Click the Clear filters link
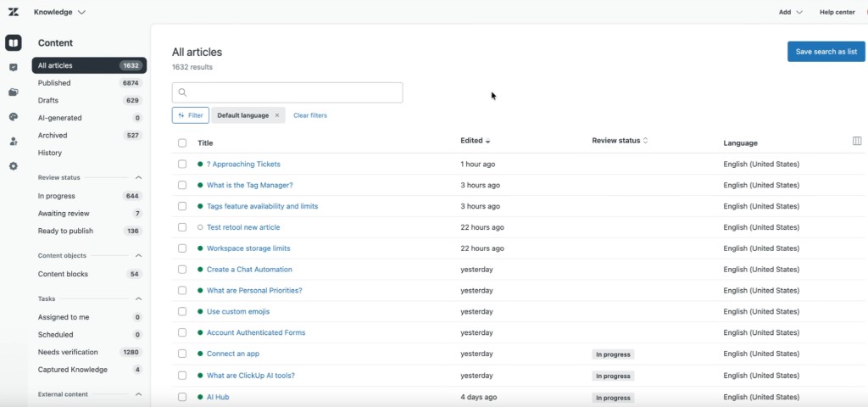Screen dimensions: 868x407 point(310,115)
